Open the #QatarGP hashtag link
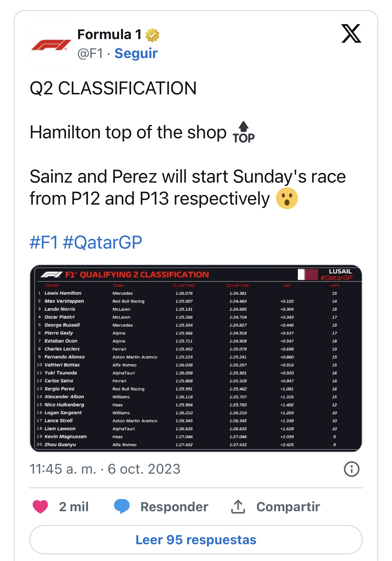This screenshot has width=392, height=561. click(x=102, y=242)
